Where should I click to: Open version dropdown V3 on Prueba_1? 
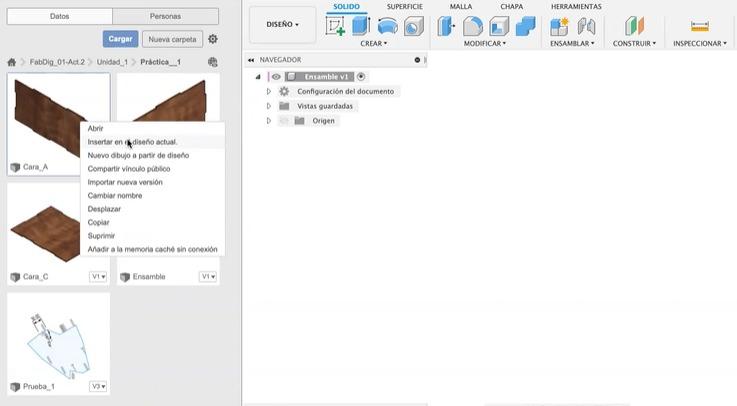98,386
